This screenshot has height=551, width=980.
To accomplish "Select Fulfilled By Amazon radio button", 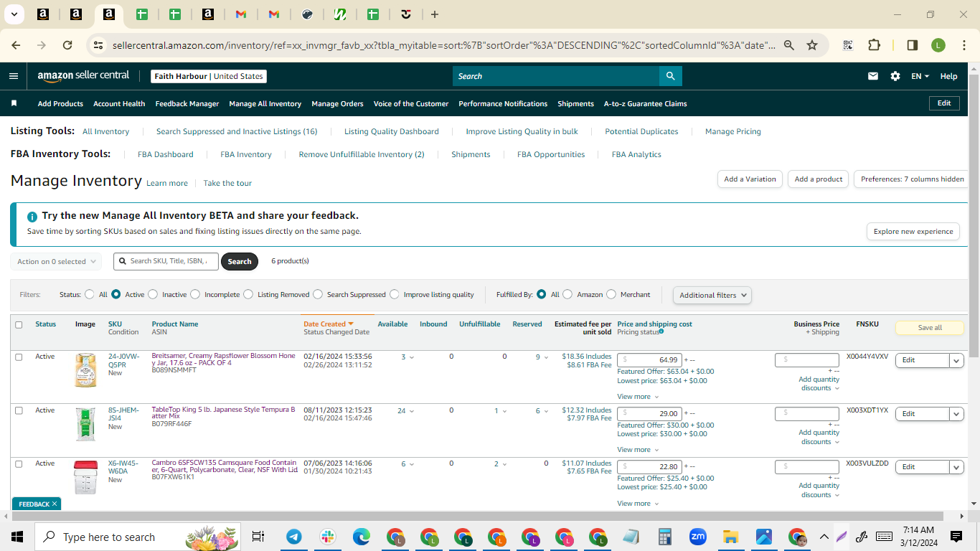I will 567,294.
